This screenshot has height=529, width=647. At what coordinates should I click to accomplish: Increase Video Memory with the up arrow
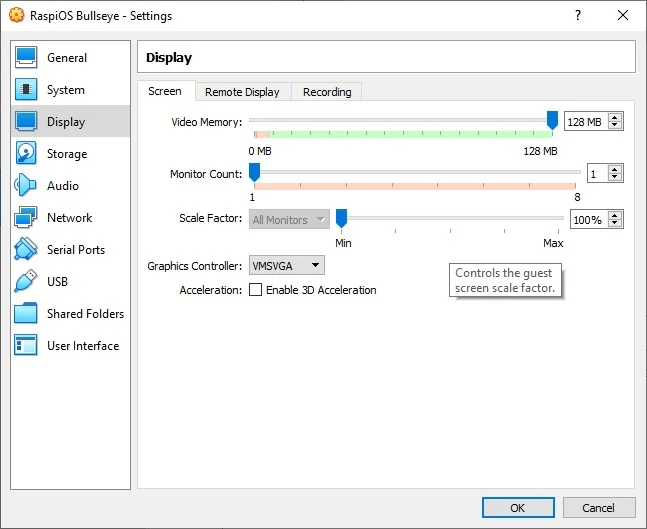click(615, 118)
